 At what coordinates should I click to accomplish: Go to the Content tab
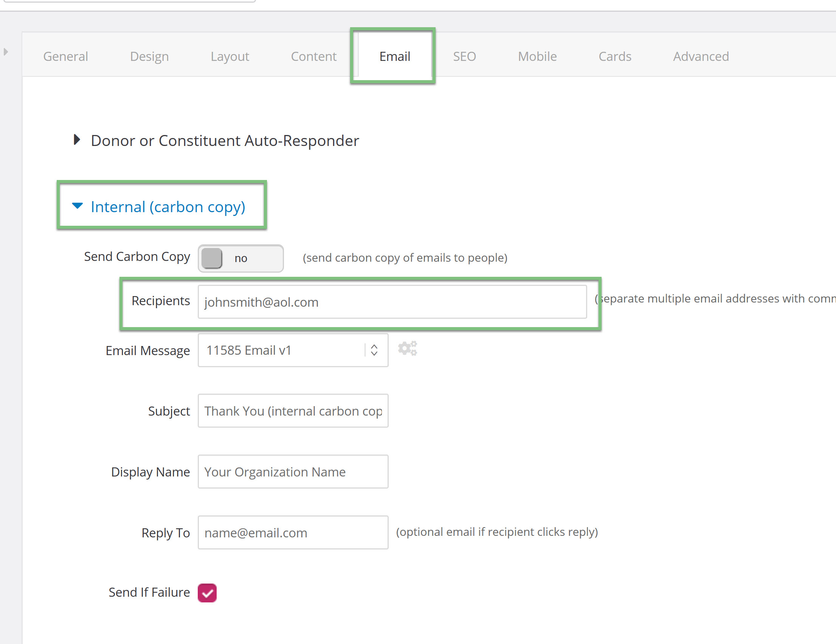(313, 56)
